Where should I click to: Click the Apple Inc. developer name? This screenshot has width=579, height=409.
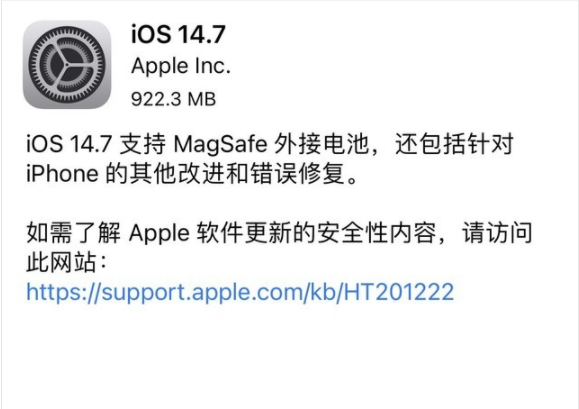coord(181,66)
